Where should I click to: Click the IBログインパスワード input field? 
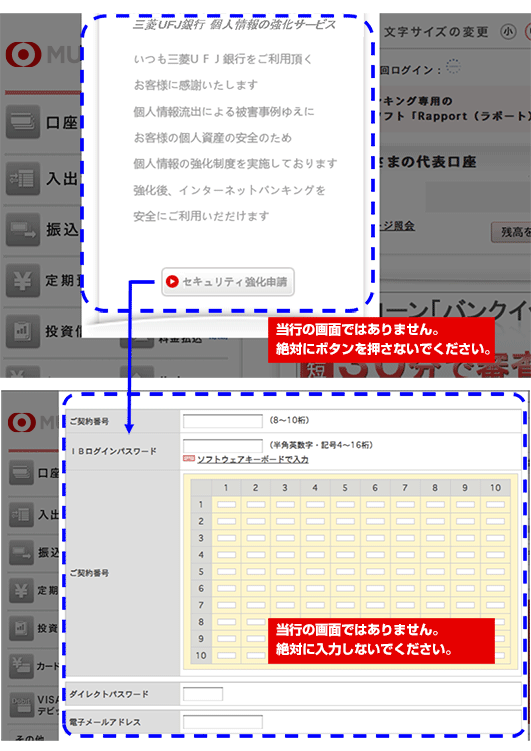(223, 445)
